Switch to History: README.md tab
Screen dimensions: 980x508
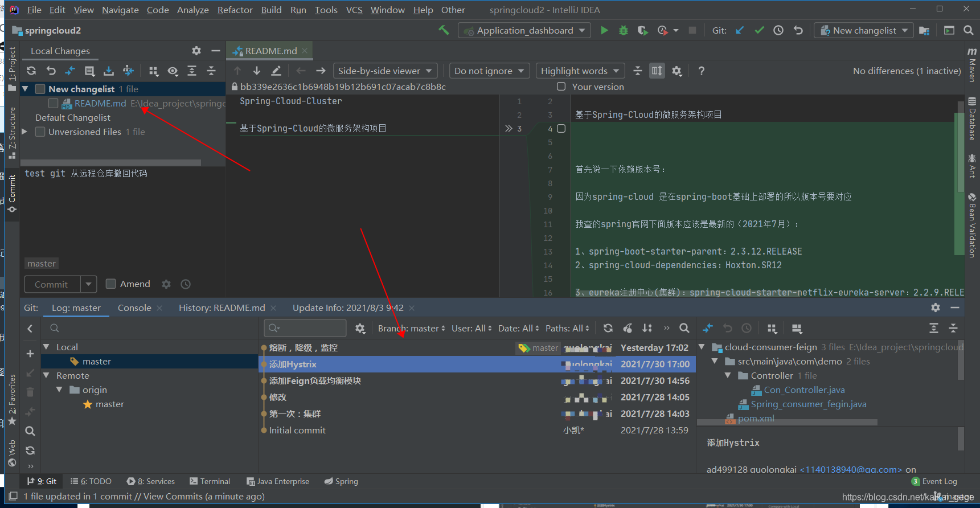pyautogui.click(x=222, y=308)
